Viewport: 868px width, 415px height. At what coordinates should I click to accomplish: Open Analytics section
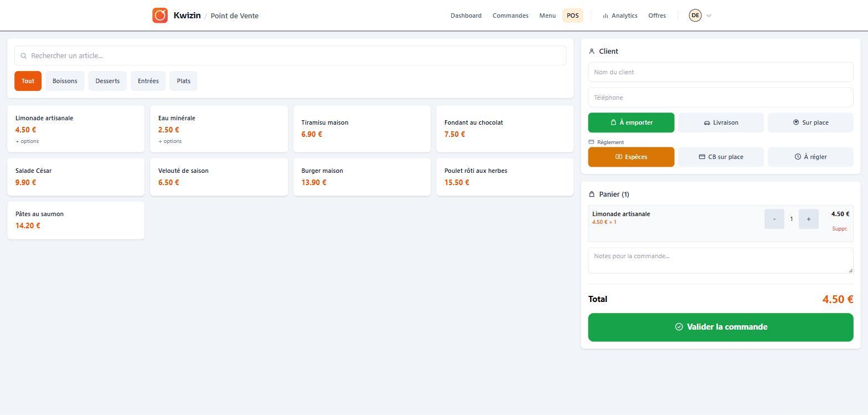coord(620,16)
